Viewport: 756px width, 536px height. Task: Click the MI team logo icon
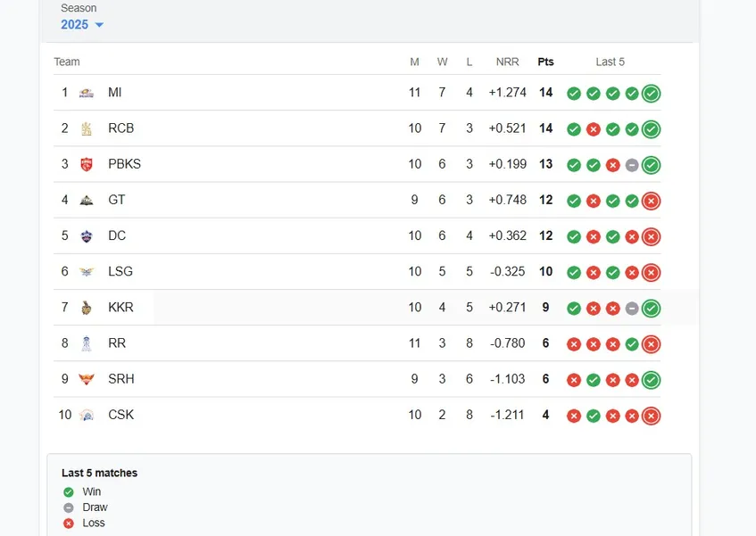(x=87, y=93)
